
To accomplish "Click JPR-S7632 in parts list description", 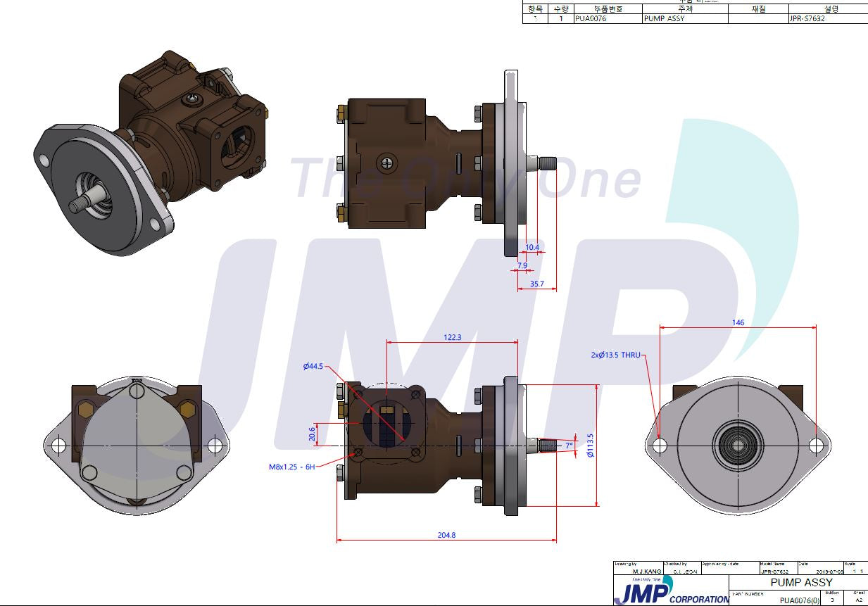I will tap(807, 19).
